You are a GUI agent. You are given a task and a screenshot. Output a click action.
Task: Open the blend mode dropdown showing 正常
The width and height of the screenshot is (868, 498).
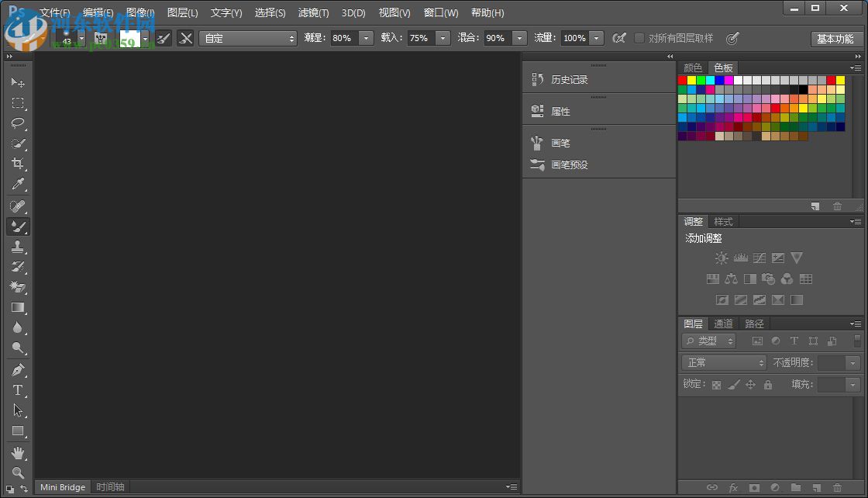722,362
